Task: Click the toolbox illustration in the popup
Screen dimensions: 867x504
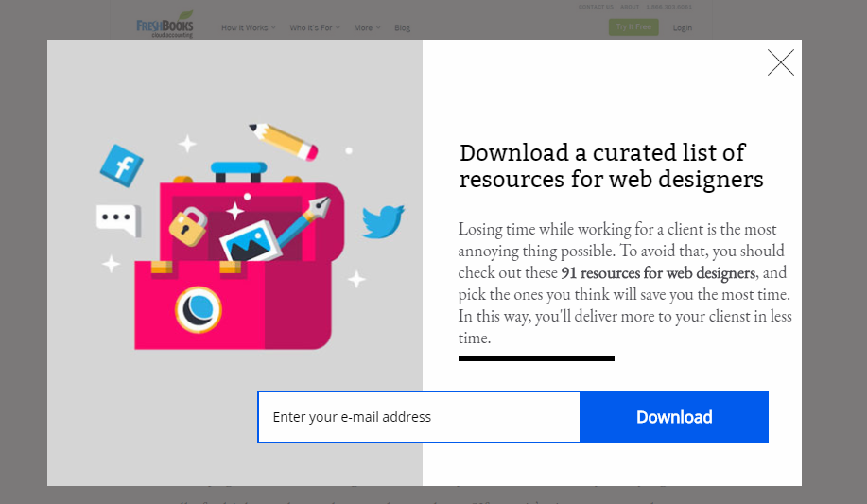Action: coord(237,257)
